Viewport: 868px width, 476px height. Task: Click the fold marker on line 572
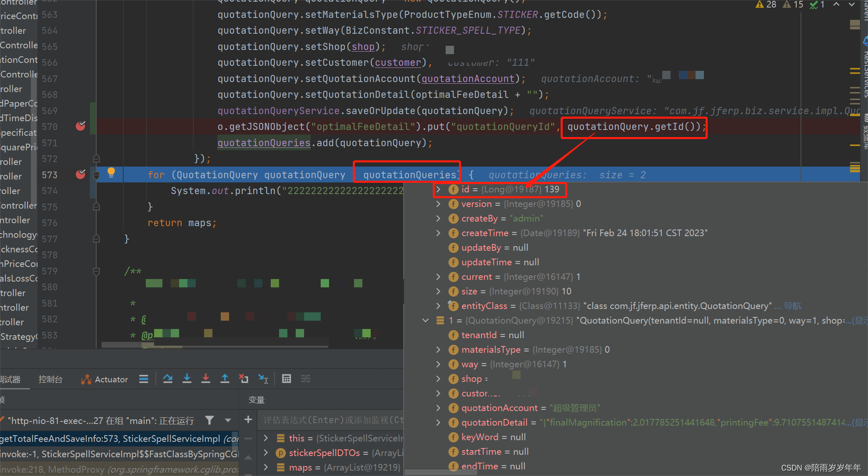point(96,159)
